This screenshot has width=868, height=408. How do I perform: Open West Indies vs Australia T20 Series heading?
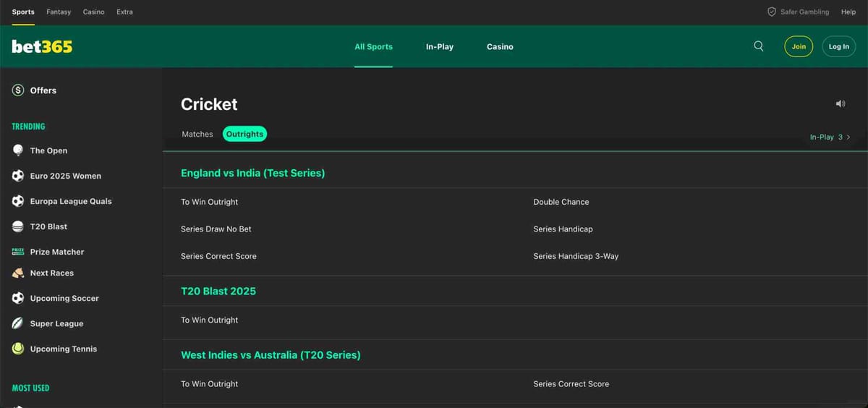coord(271,355)
